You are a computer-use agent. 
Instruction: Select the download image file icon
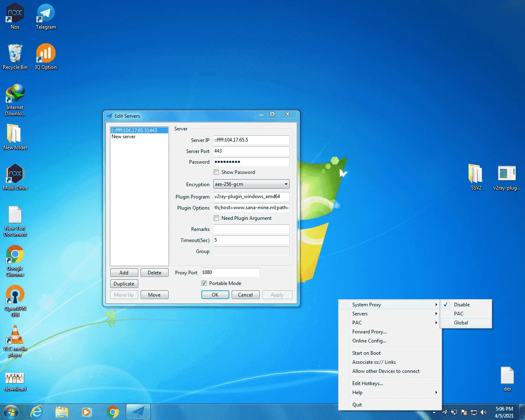point(15,381)
